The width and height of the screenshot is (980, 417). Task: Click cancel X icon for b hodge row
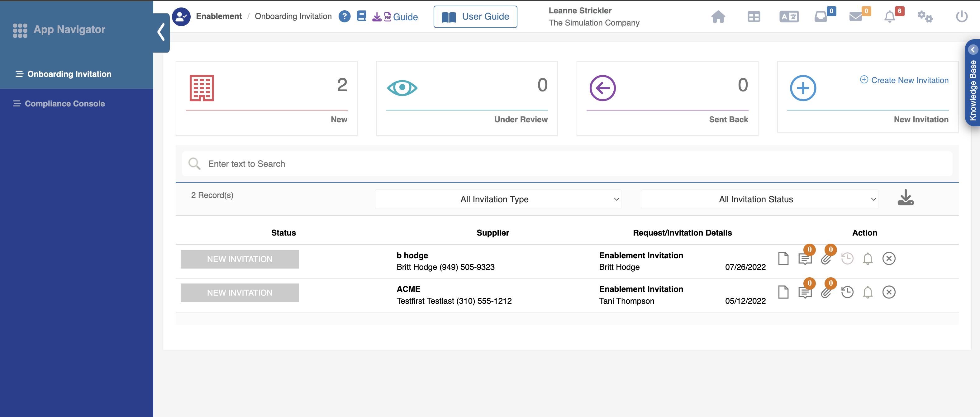pos(889,259)
